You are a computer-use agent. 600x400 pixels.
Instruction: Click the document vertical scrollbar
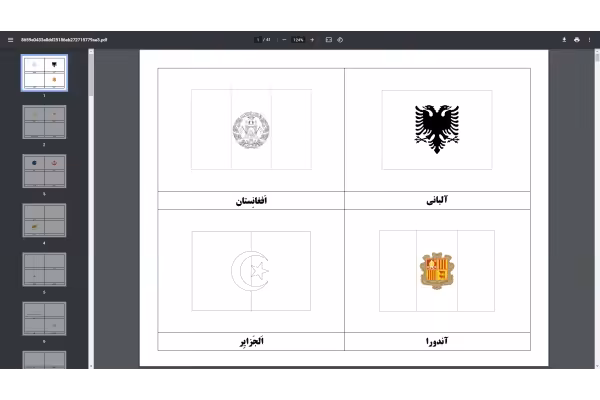tap(597, 57)
